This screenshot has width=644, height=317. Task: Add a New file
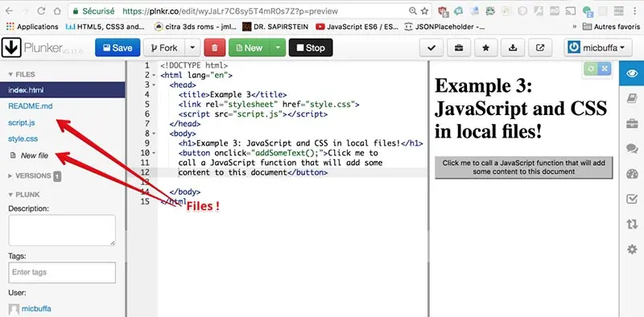[29, 155]
